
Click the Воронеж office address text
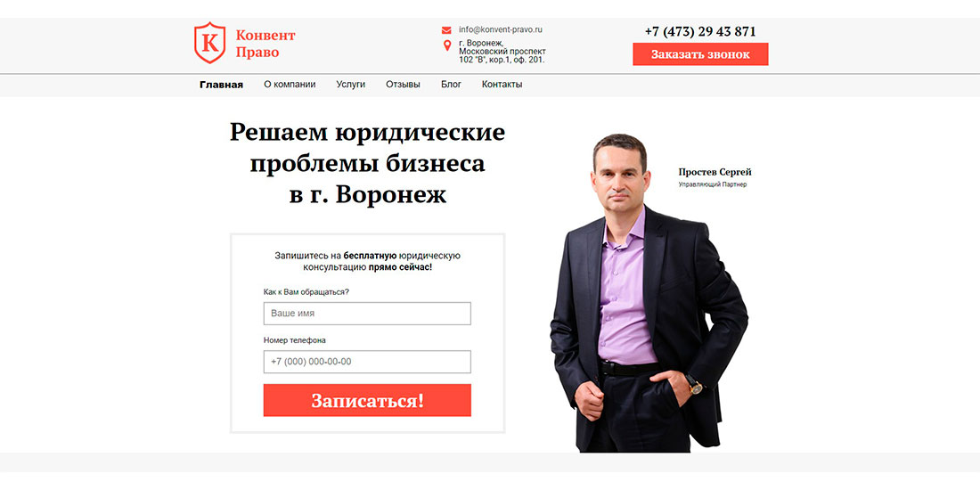[502, 52]
